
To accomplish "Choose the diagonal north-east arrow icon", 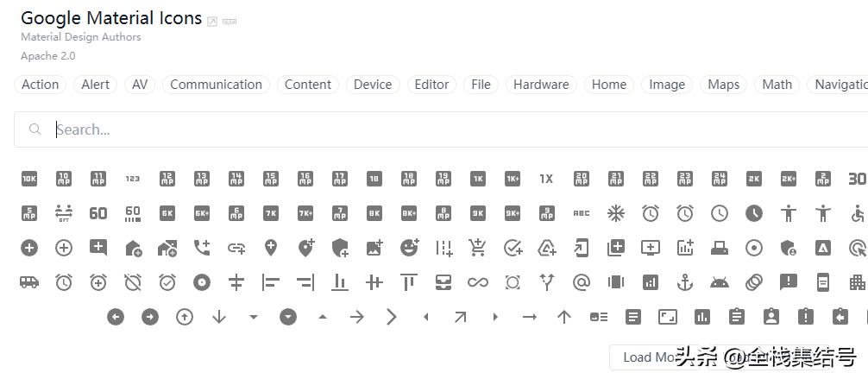I will pos(461,317).
